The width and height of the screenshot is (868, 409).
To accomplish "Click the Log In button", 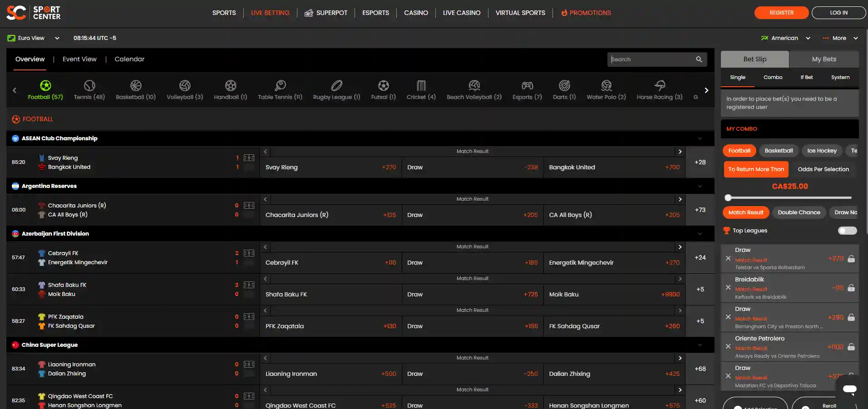I will (838, 13).
